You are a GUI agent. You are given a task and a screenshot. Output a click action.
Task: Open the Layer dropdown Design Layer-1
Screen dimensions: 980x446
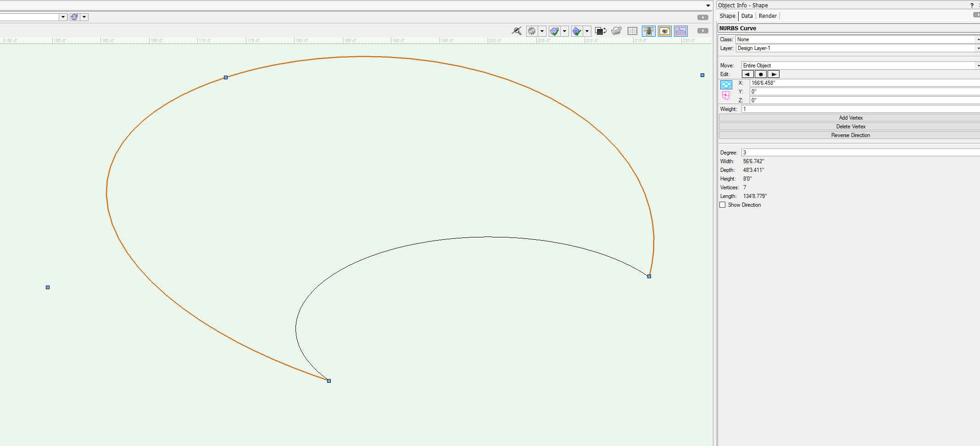click(x=857, y=48)
